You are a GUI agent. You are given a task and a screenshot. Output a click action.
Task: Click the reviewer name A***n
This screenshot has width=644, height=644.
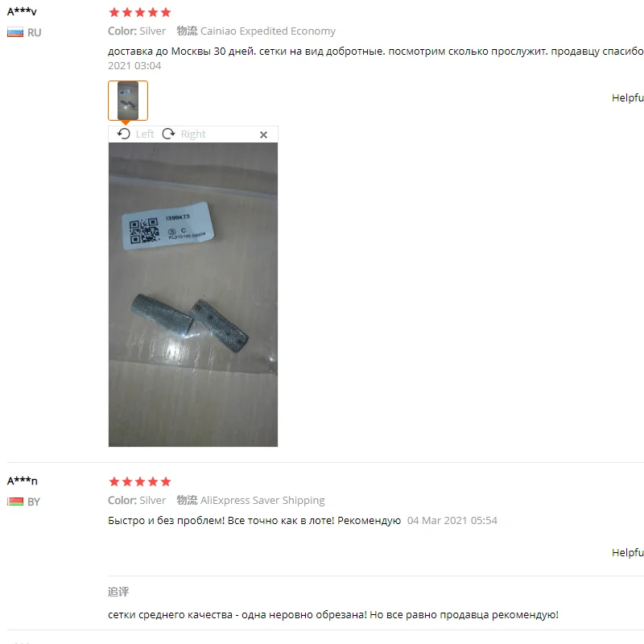[x=23, y=480]
